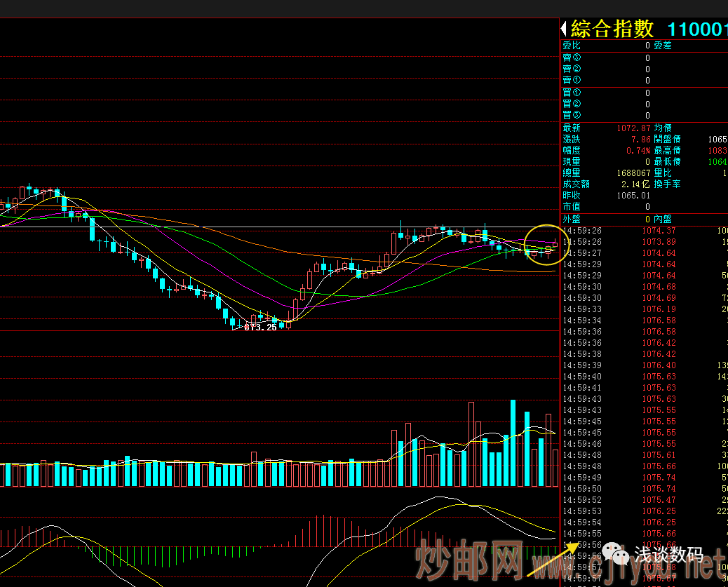Click the 成交額 value 2.14亿

[x=637, y=184]
